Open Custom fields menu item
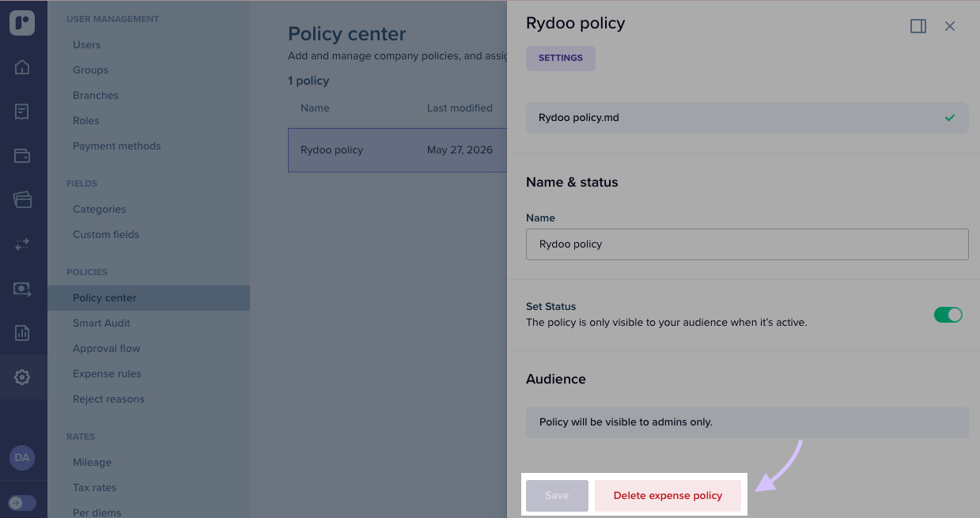 click(x=106, y=235)
